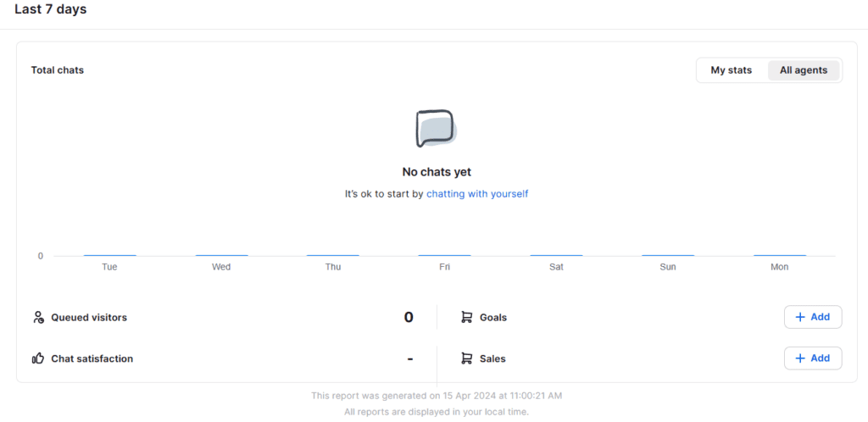Screen dimensions: 868x422
Task: Click the Chat satisfaction thumbs-up icon
Action: tap(38, 358)
